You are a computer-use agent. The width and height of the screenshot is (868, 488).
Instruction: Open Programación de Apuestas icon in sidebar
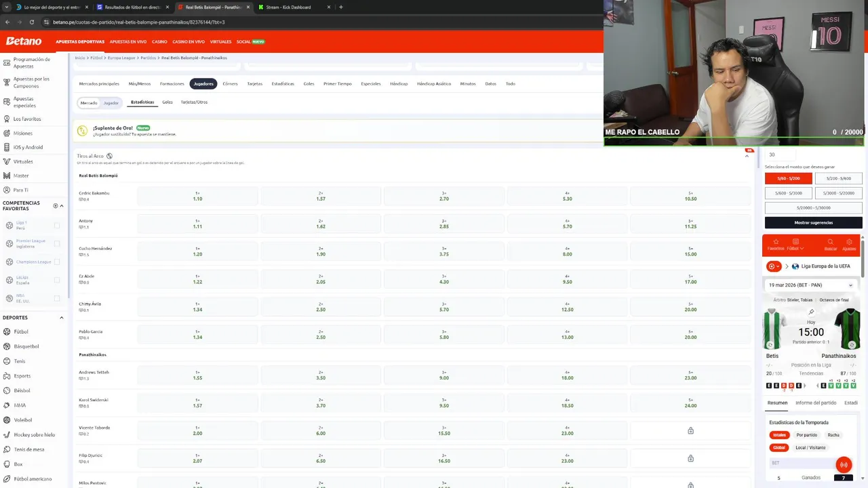pos(6,62)
